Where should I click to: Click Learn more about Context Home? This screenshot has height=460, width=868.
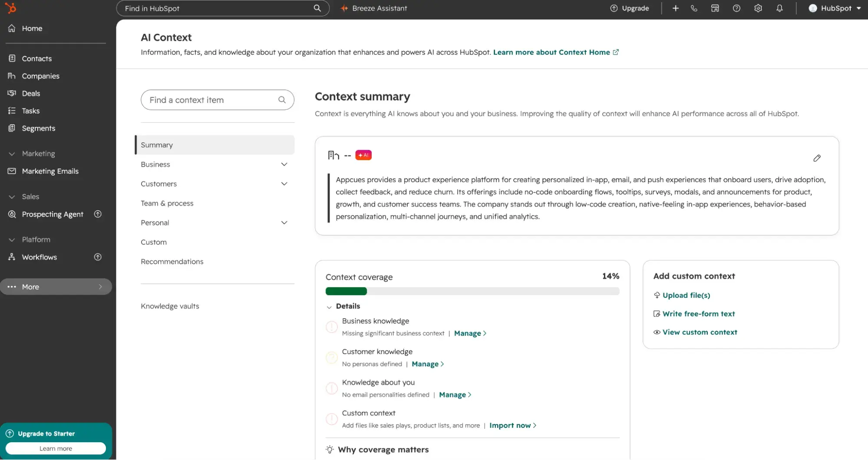[x=556, y=52]
